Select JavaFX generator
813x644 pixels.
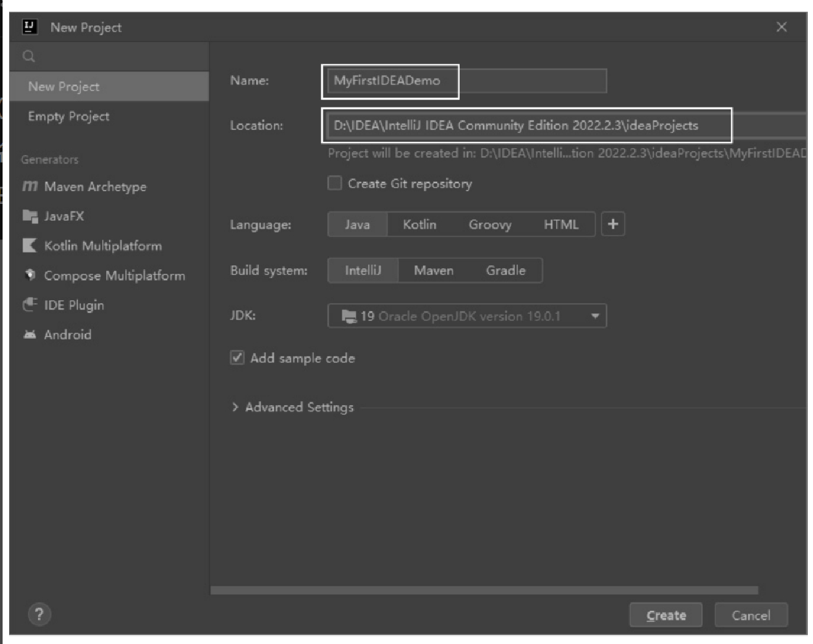point(109,216)
